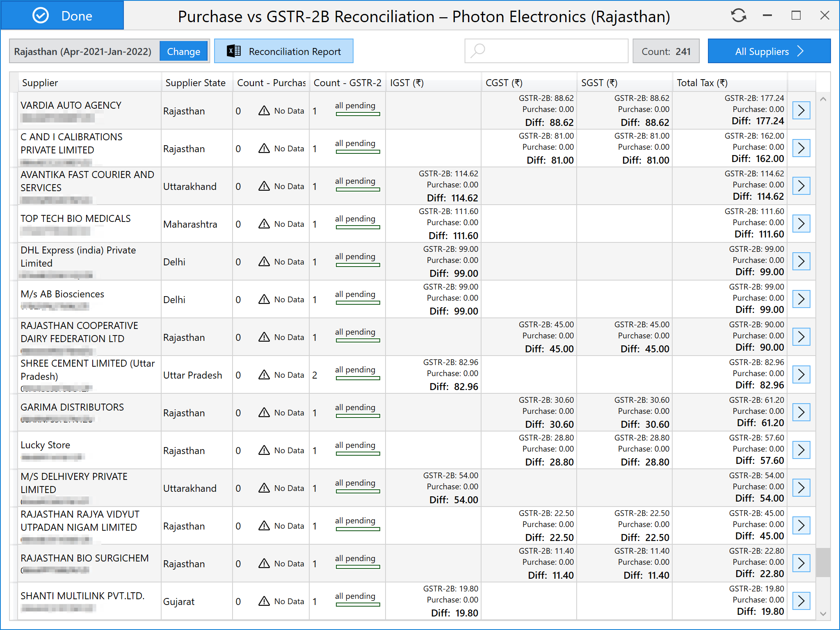Viewport: 840px width, 630px height.
Task: Click the Done checkmark icon
Action: coord(41,16)
